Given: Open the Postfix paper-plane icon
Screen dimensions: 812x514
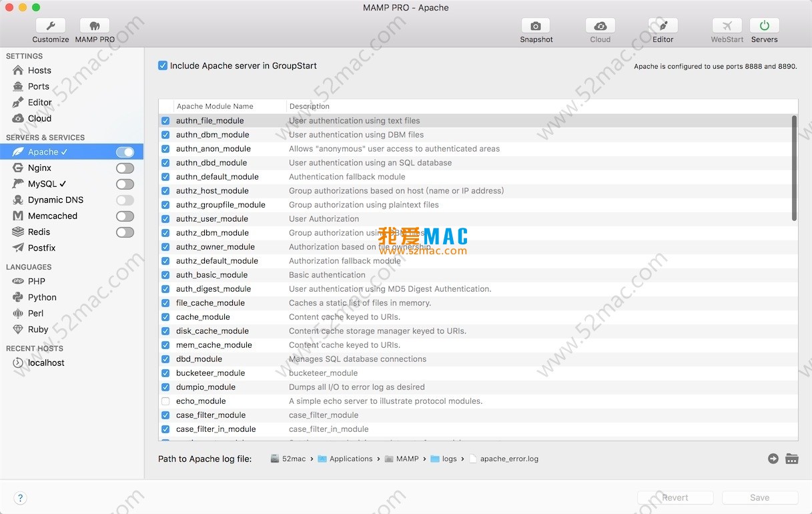Looking at the screenshot, I should pyautogui.click(x=18, y=248).
